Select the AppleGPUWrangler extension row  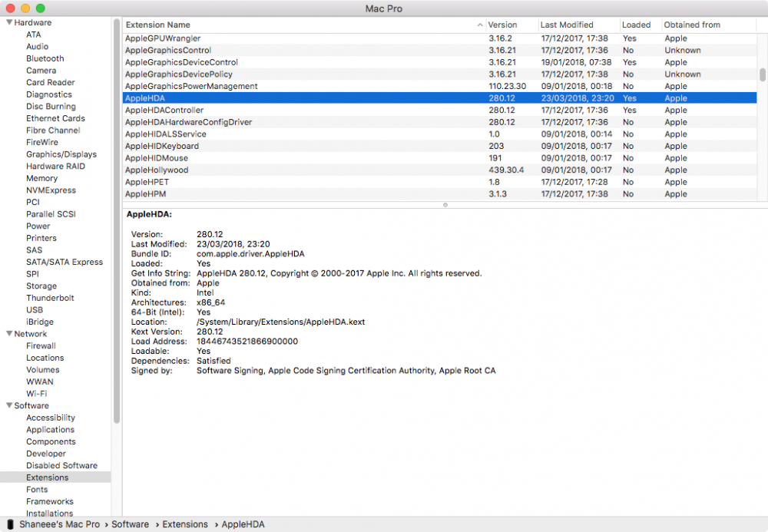(439, 38)
